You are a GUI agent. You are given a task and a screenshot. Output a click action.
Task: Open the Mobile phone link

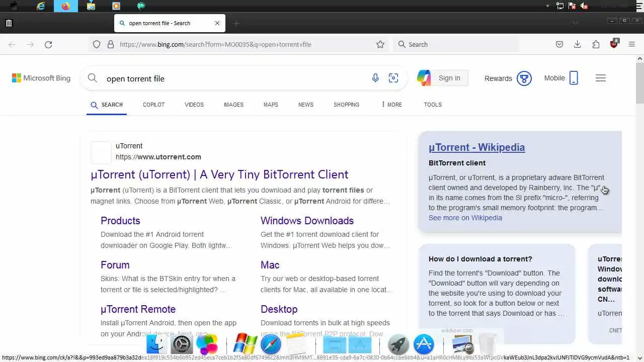point(561,78)
